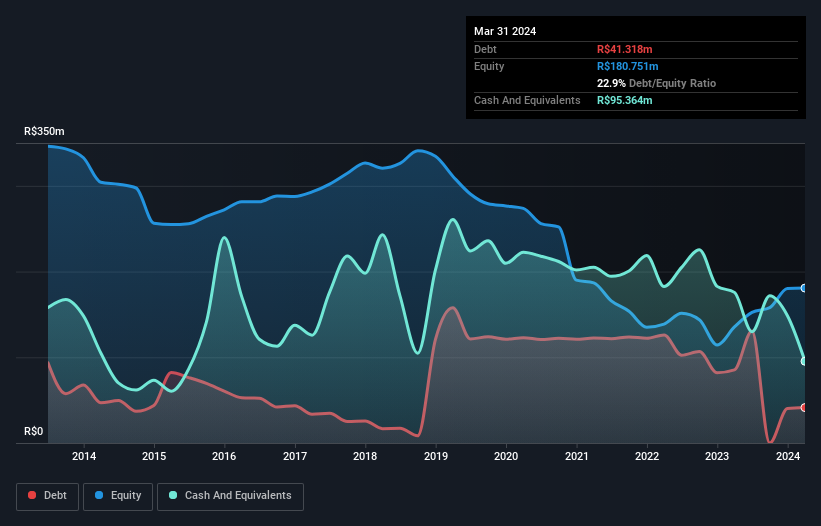Click the 2019 x-axis label
The height and width of the screenshot is (526, 821).
(436, 456)
